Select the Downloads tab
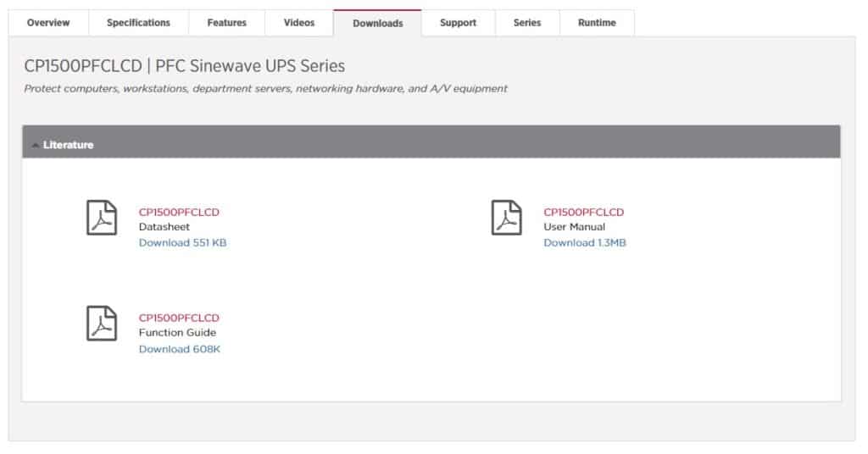Screen dimensions: 868x454 click(377, 23)
